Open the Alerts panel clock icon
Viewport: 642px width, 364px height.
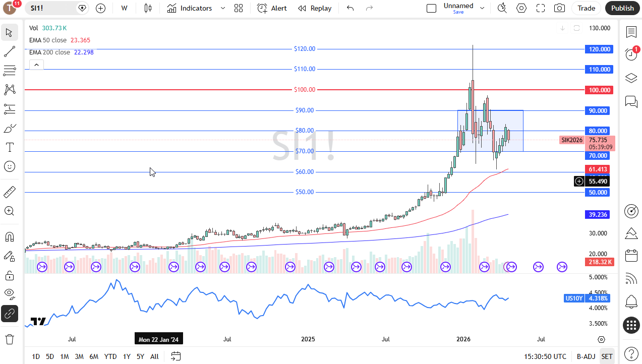(x=631, y=54)
